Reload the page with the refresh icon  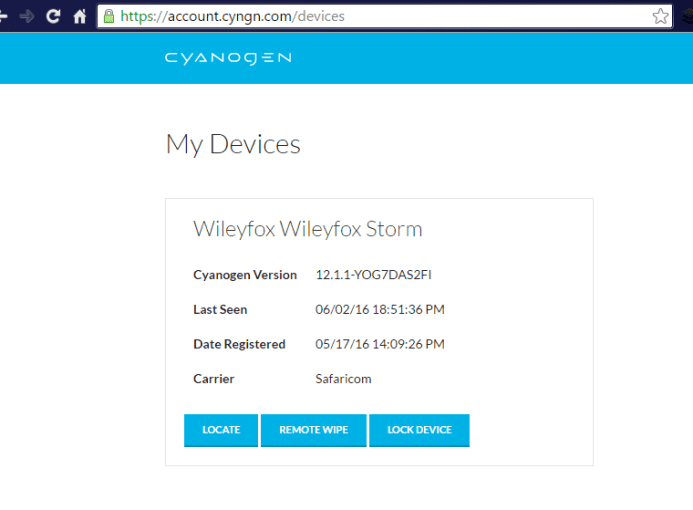(x=53, y=16)
